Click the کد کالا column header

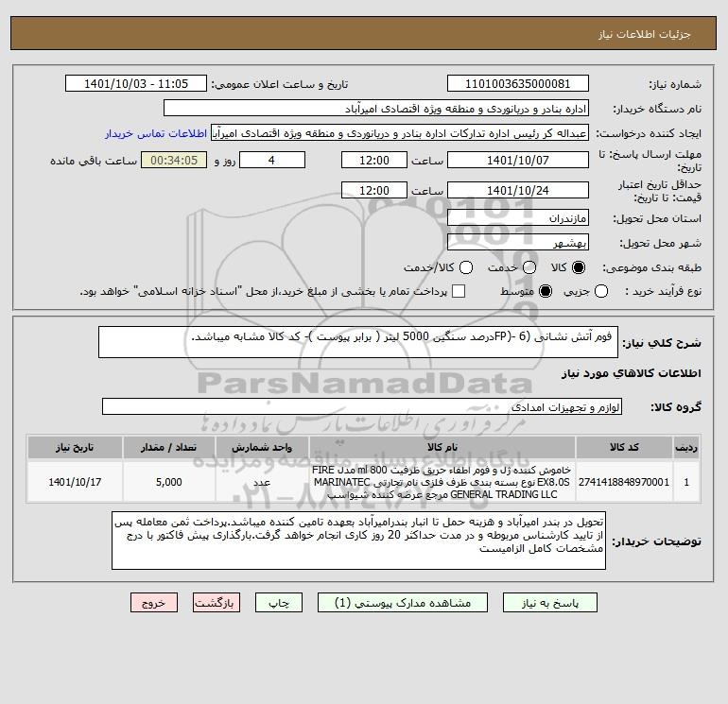[x=624, y=447]
